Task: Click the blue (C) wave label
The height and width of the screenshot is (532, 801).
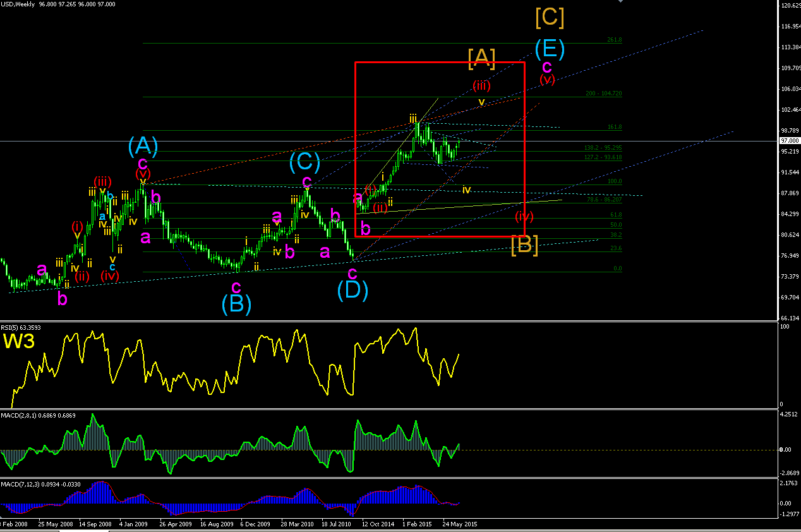Action: click(304, 162)
